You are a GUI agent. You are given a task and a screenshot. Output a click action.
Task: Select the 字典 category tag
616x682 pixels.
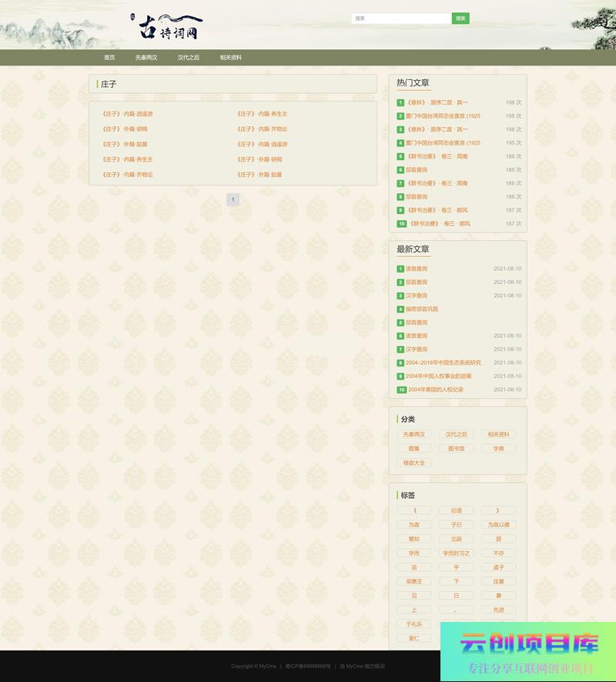[x=498, y=449]
